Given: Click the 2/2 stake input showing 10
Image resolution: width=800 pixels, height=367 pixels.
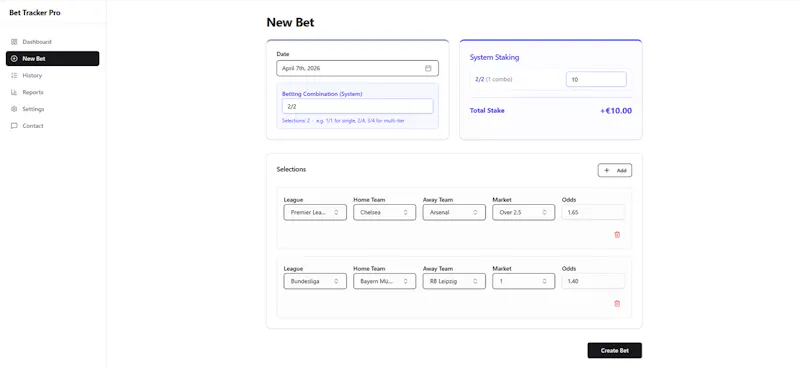Looking at the screenshot, I should coord(596,79).
